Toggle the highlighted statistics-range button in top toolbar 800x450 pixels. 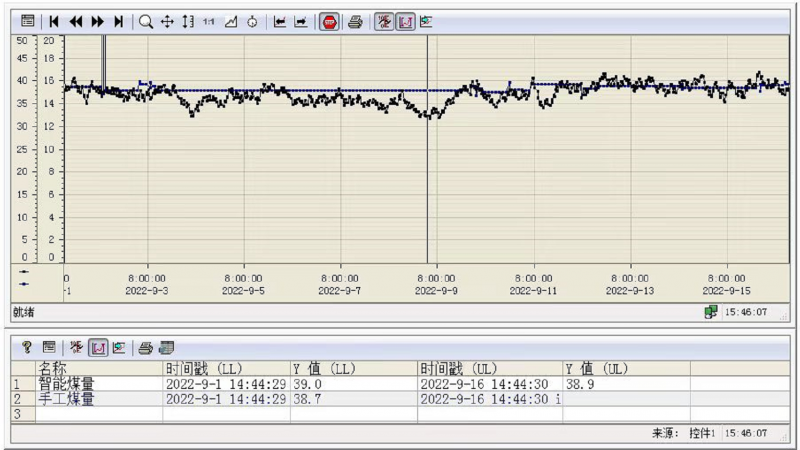tap(405, 21)
